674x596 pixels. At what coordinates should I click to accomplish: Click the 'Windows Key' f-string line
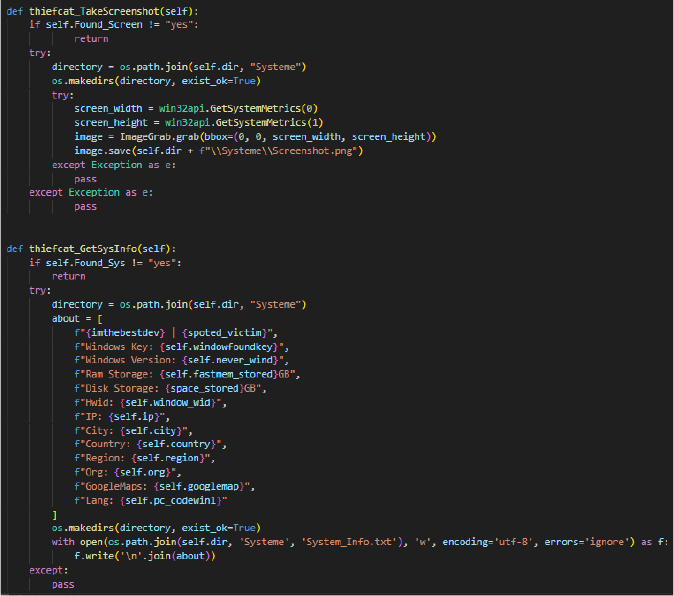click(x=181, y=347)
